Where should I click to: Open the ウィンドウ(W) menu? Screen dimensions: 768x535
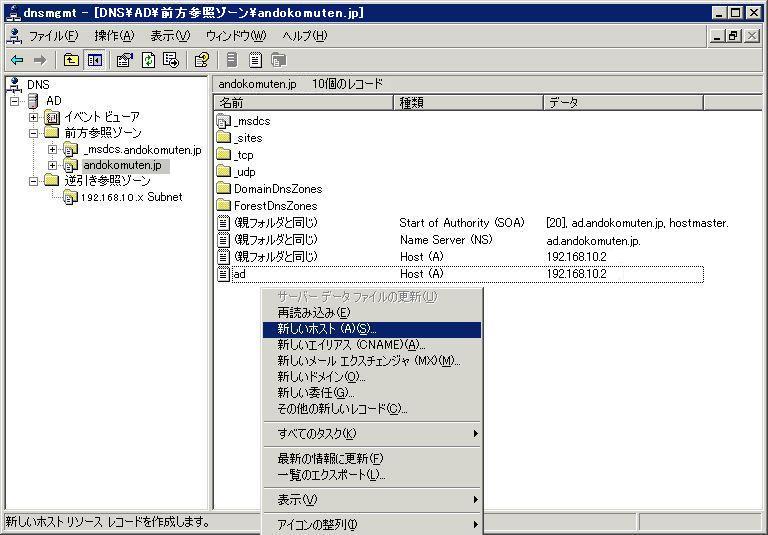tap(236, 36)
